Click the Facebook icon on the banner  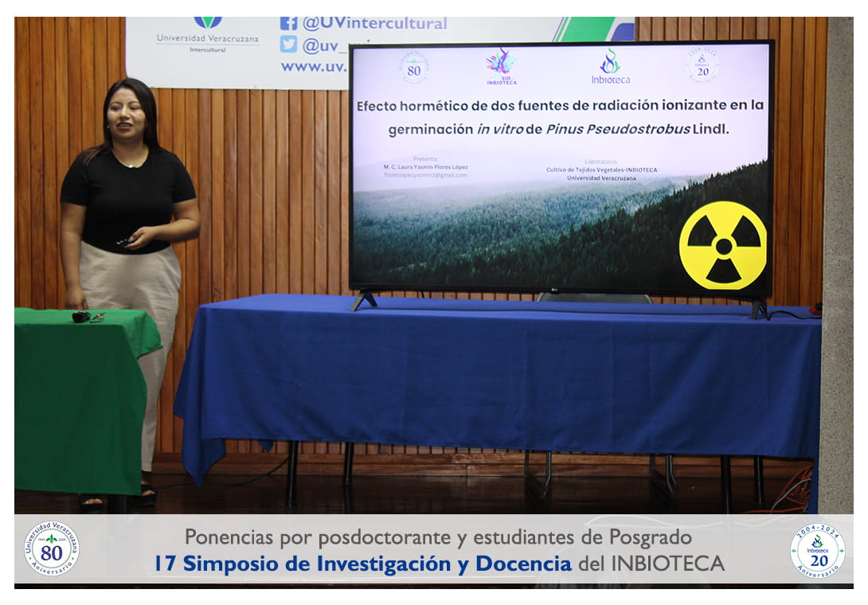[288, 23]
